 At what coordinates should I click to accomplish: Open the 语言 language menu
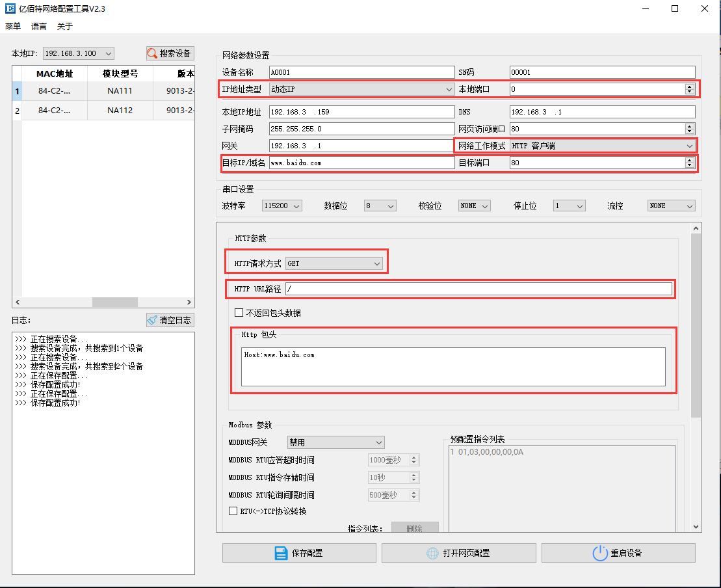pos(38,26)
